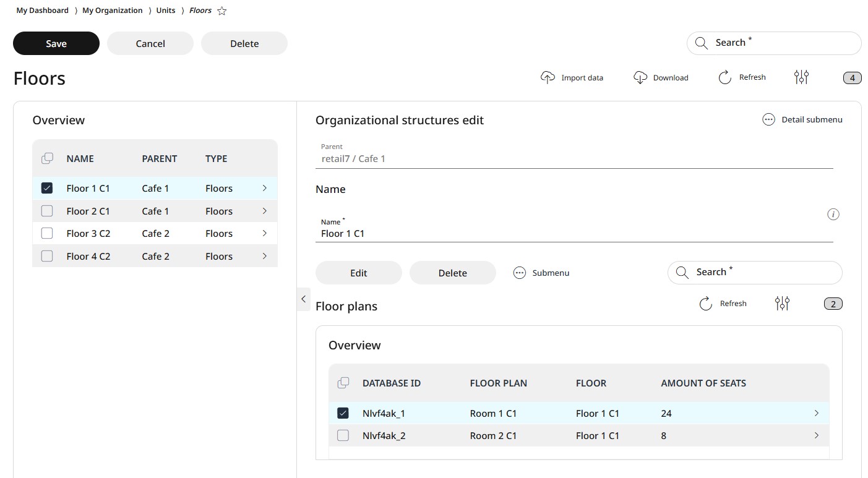
Task: Click the top Refresh circular arrow icon
Action: pyautogui.click(x=725, y=77)
